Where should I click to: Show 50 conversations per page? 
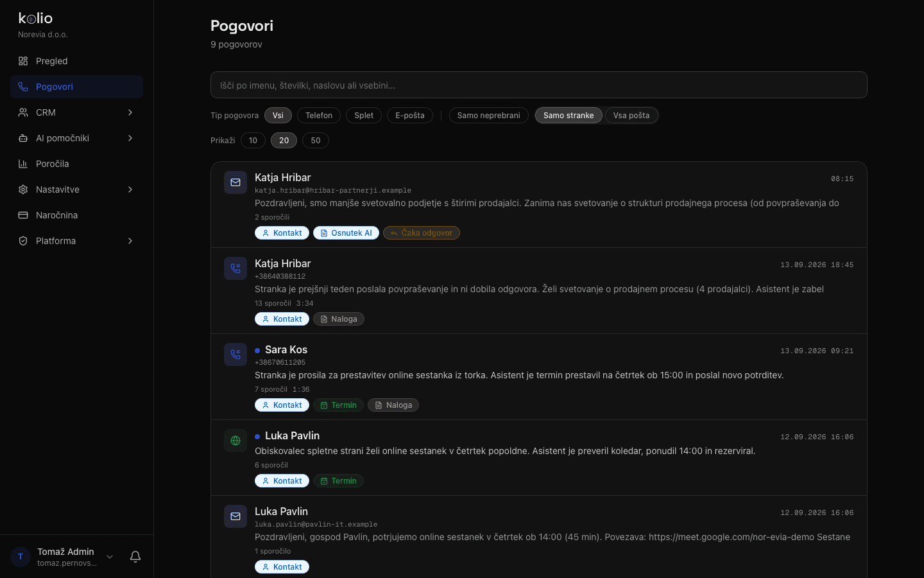point(316,141)
